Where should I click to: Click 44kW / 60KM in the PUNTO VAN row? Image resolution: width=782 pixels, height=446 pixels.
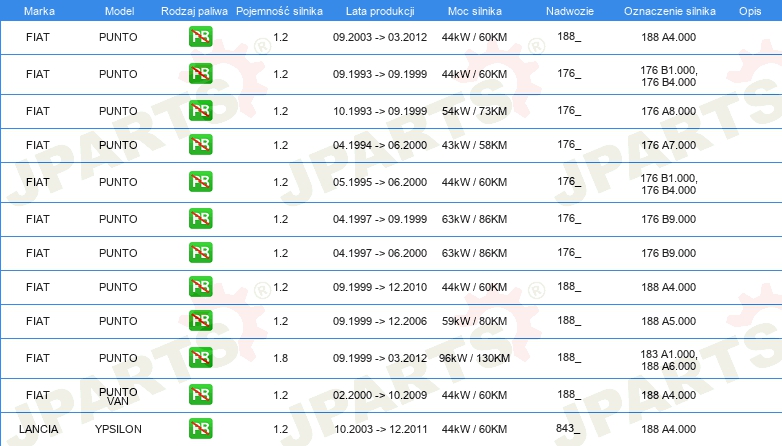(x=474, y=395)
